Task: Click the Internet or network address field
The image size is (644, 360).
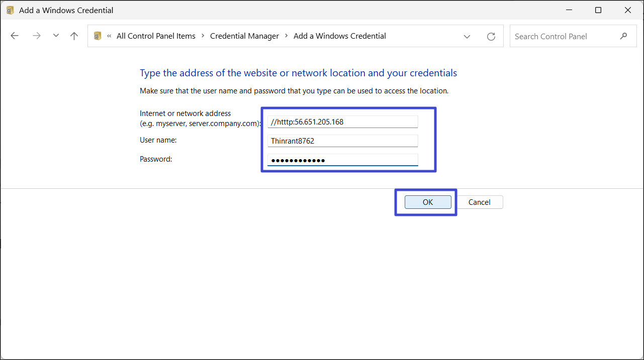Action: 342,122
